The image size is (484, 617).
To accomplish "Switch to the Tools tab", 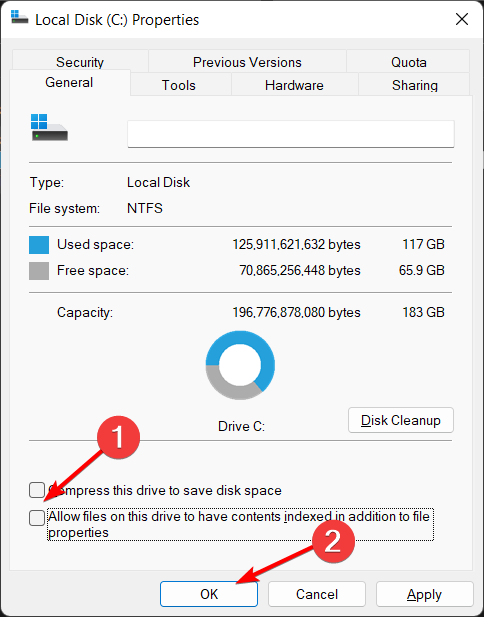I will pyautogui.click(x=179, y=85).
